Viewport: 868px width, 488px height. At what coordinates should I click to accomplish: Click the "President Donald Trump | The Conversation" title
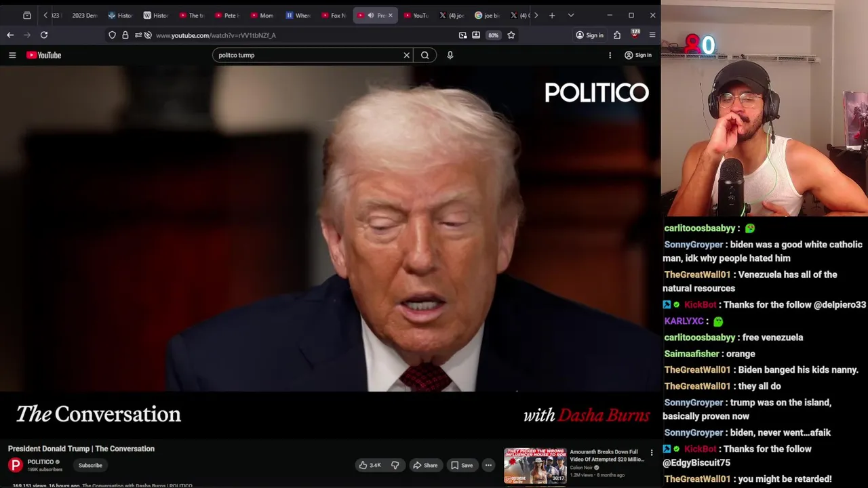pyautogui.click(x=81, y=449)
